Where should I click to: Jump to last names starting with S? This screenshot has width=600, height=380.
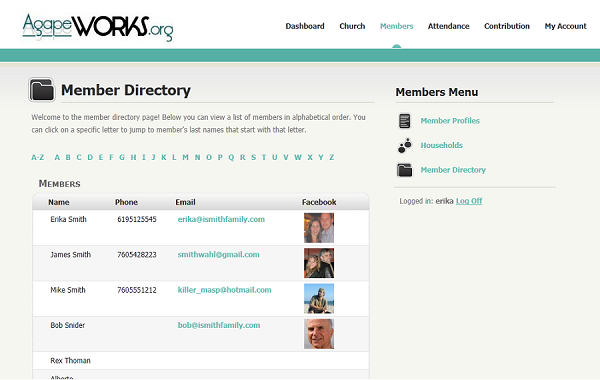[x=253, y=157]
